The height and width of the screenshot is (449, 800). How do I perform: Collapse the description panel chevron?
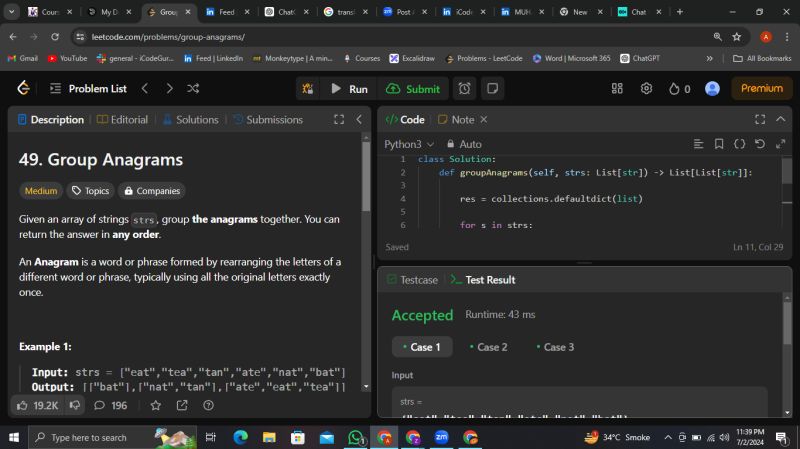click(x=359, y=119)
